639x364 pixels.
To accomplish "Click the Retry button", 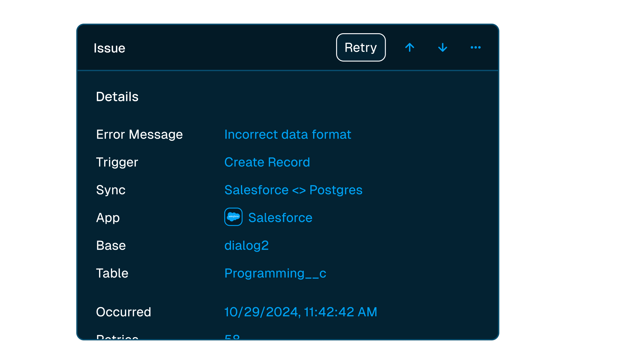I will pos(361,47).
